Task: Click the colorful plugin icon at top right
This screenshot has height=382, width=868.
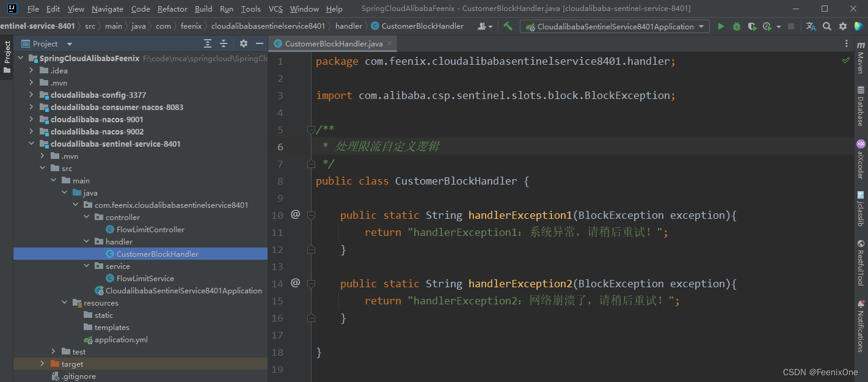Action: [859, 26]
